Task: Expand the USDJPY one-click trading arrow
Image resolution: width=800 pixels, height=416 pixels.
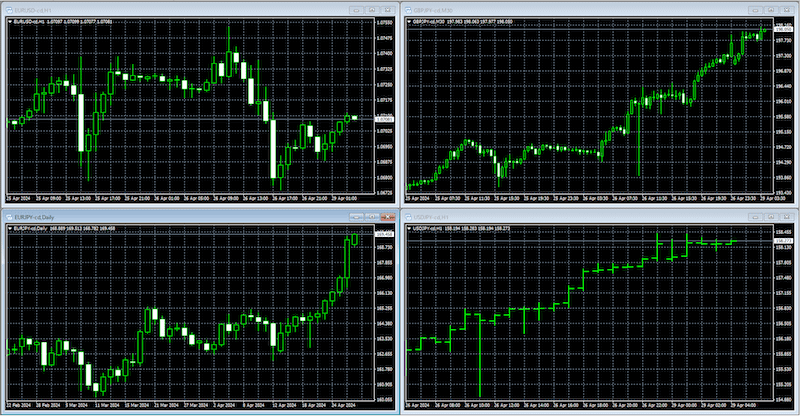Action: pos(409,229)
